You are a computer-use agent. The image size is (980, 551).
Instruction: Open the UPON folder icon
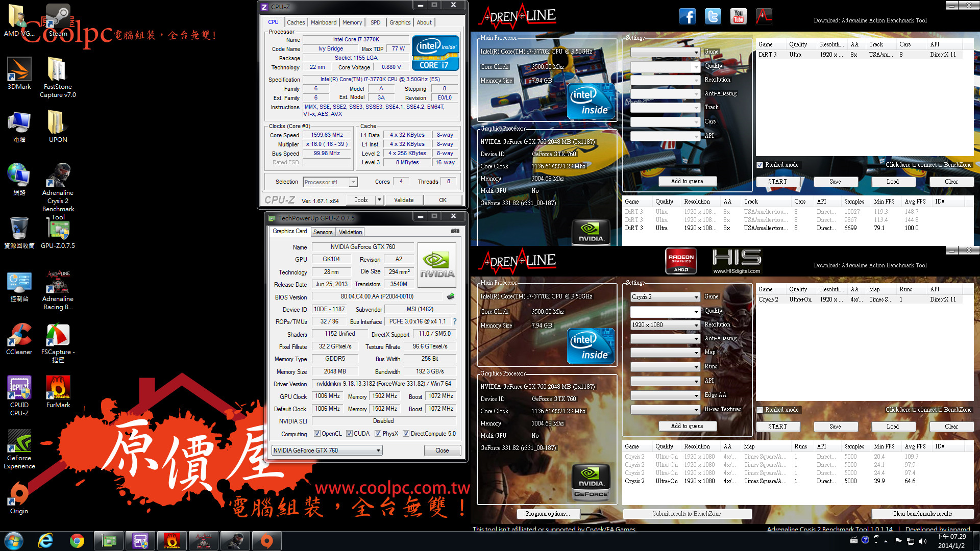(58, 127)
